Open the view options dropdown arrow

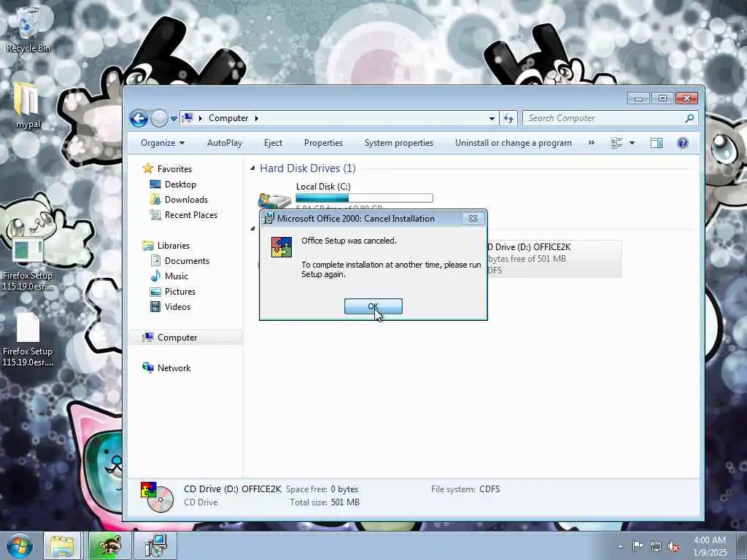(x=632, y=143)
